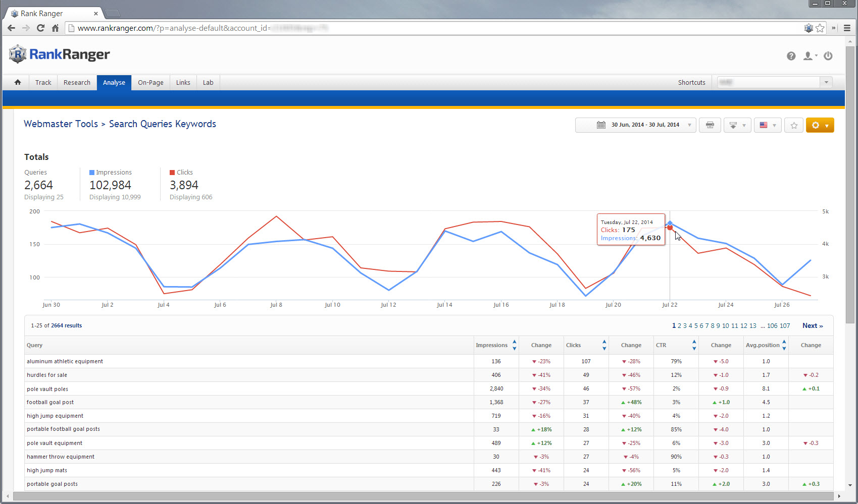Viewport: 858px width, 504px height.
Task: Click the Webmaster Tools breadcrumb link
Action: pos(61,124)
